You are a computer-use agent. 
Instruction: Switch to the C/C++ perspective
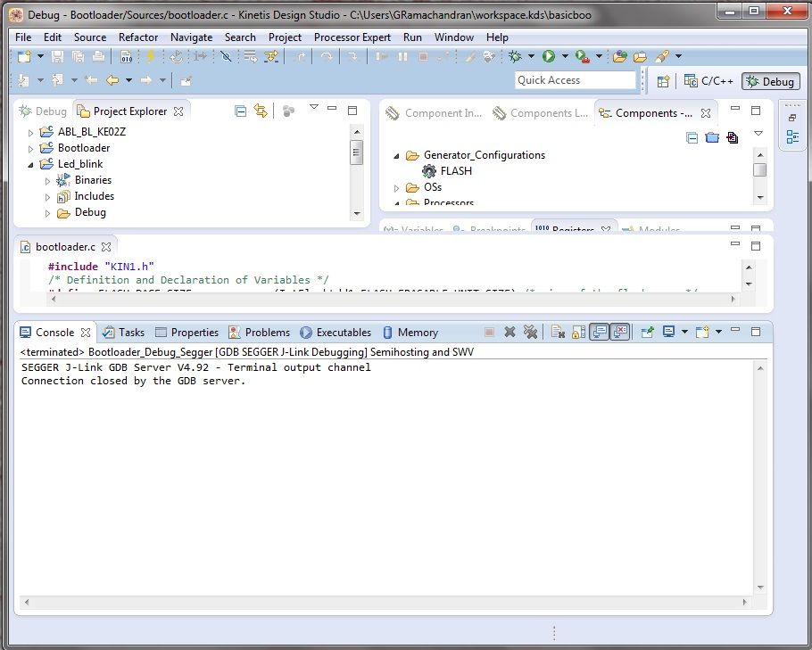(708, 81)
